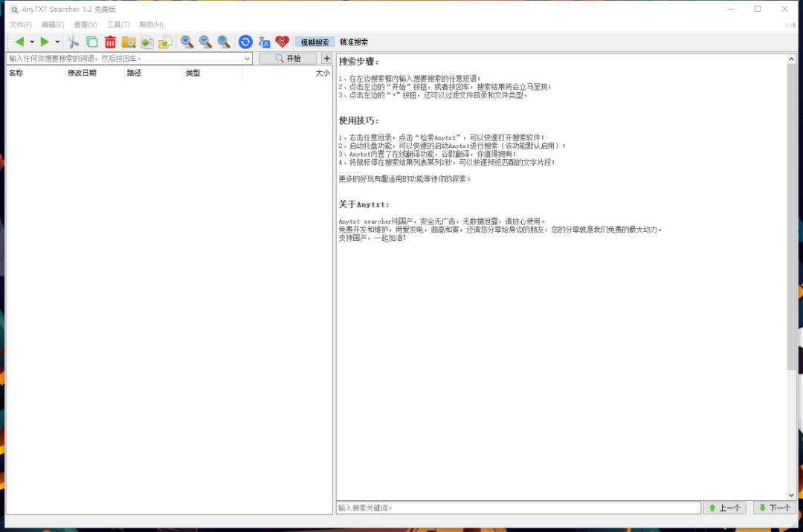The width and height of the screenshot is (803, 532).
Task: Click the Copy icon in the toolbar
Action: click(x=91, y=42)
